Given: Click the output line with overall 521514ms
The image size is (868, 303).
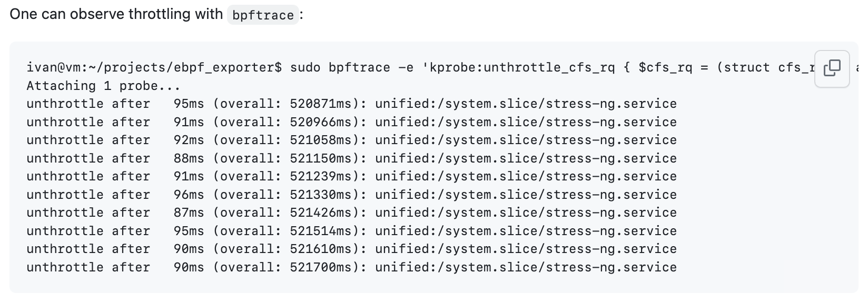Looking at the screenshot, I should coord(352,231).
